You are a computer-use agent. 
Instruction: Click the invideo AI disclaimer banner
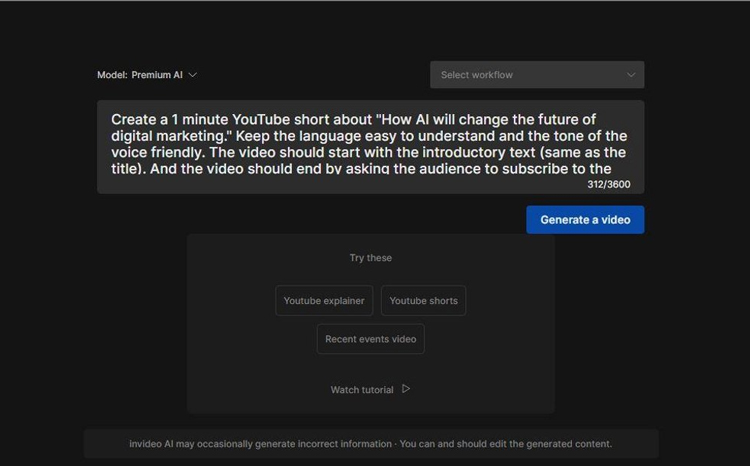370,444
